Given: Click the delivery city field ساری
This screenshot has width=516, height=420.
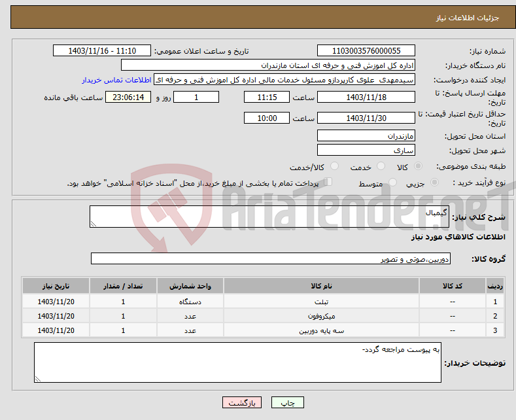Looking at the screenshot, I should coord(366,150).
